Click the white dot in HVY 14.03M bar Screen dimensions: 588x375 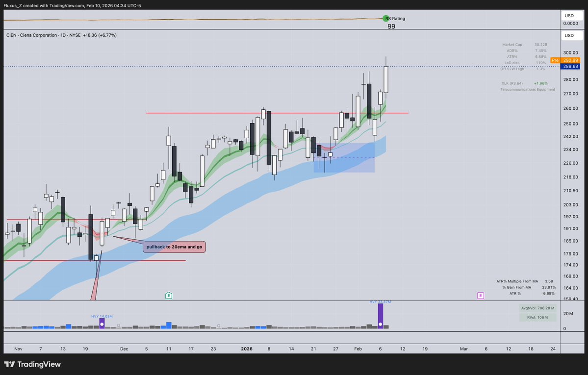(x=102, y=324)
